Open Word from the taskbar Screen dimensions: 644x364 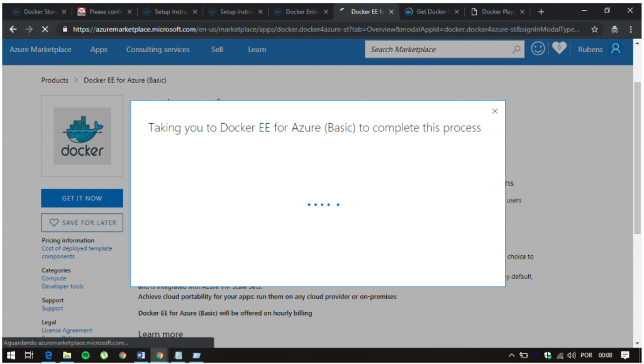[141, 355]
